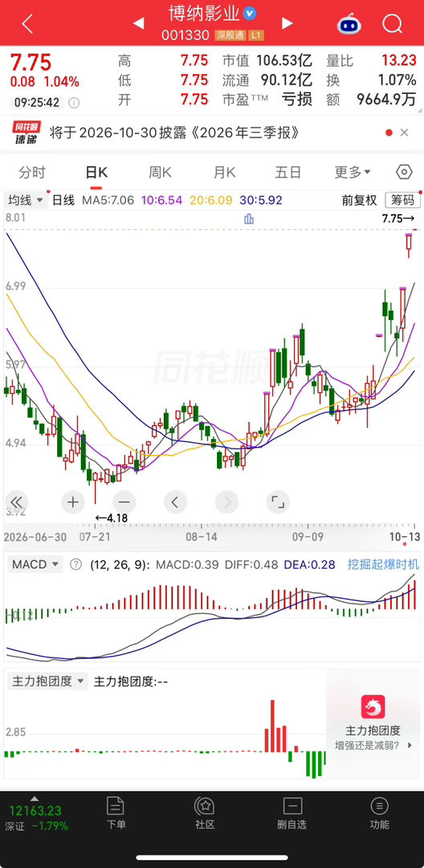This screenshot has width=424, height=868.
Task: Open the robot AI assistant icon
Action: (x=349, y=24)
